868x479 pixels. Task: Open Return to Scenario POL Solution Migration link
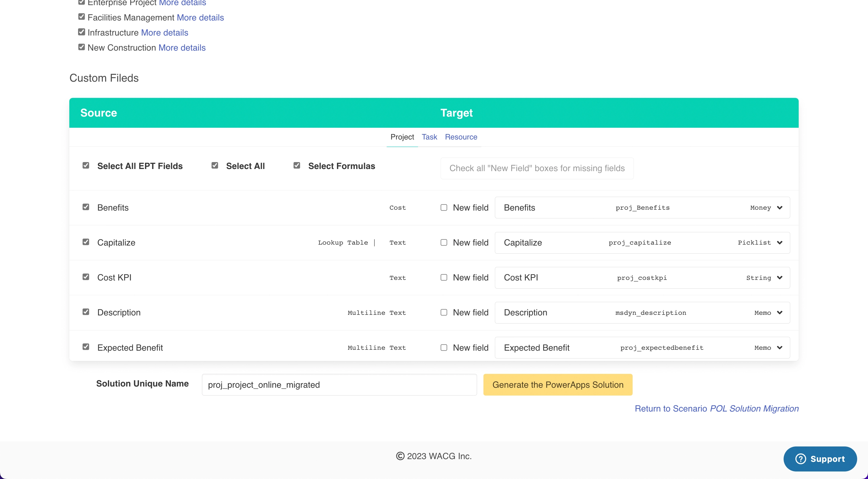tap(716, 409)
